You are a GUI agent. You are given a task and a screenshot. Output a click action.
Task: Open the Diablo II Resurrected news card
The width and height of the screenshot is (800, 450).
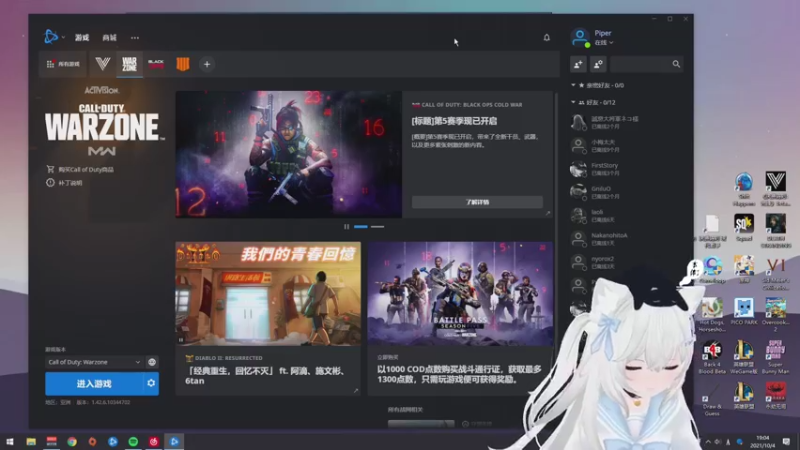tap(268, 318)
